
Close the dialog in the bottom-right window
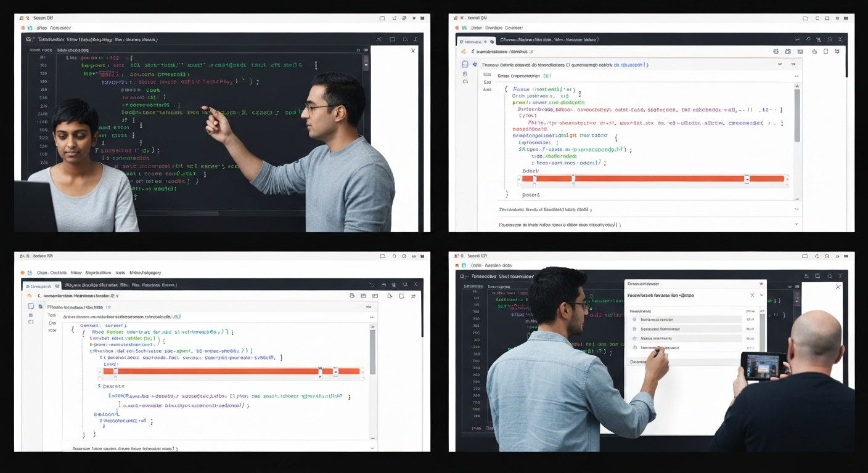(x=752, y=296)
